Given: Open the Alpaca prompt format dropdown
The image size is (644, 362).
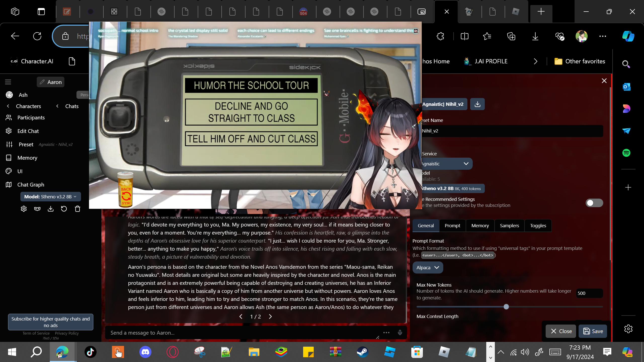Looking at the screenshot, I should point(428,267).
